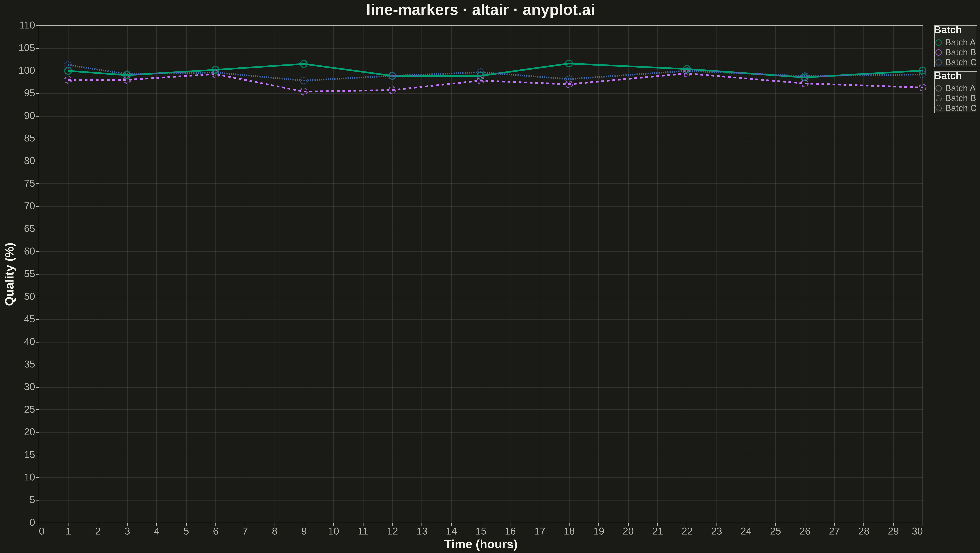Click the Time (hours) axis title
The height and width of the screenshot is (553, 980).
tap(481, 544)
